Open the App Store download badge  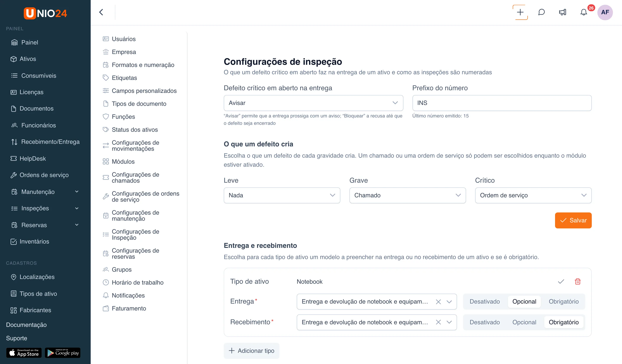click(24, 353)
